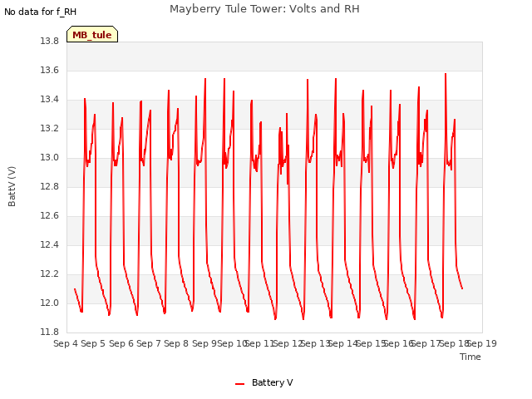Screen dimensions: 532x399
Task: Click the Sep 4 x-axis tick label
Action: 66,343
